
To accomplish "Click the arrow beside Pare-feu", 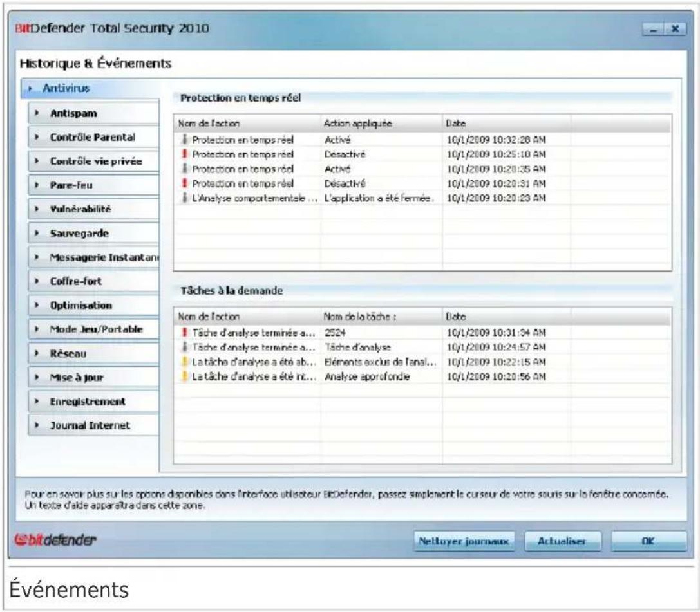I will (37, 185).
